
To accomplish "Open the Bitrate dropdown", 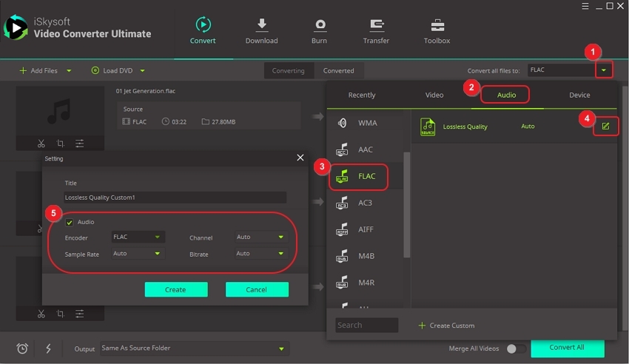I will [260, 254].
